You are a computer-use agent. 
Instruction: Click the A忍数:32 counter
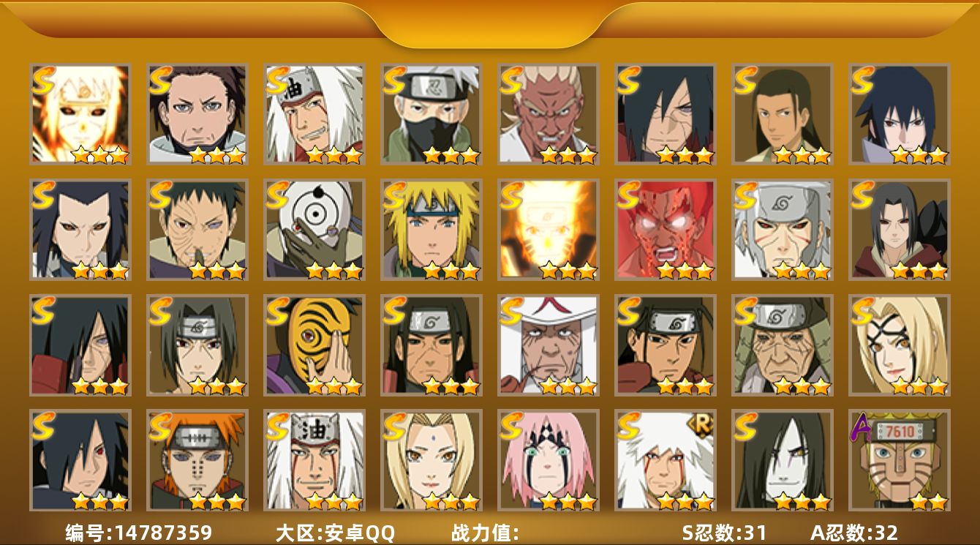854,532
